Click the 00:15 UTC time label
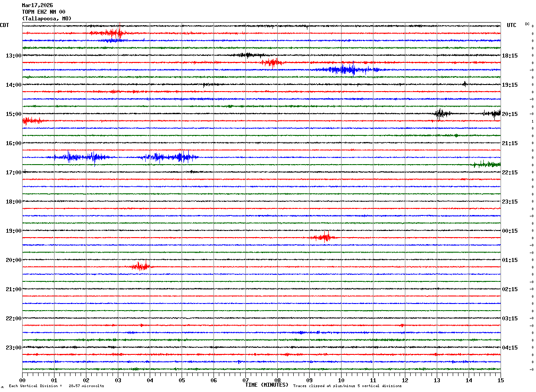This screenshot has width=536, height=392. pos(510,231)
